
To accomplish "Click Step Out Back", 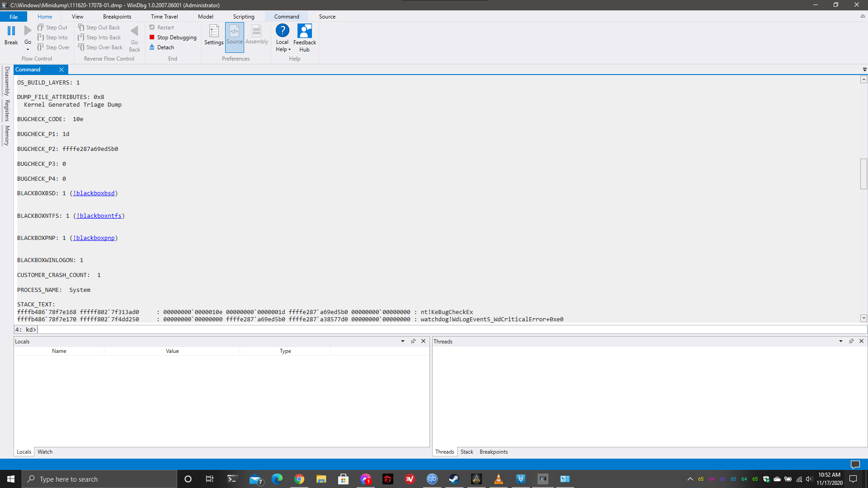I will [99, 28].
